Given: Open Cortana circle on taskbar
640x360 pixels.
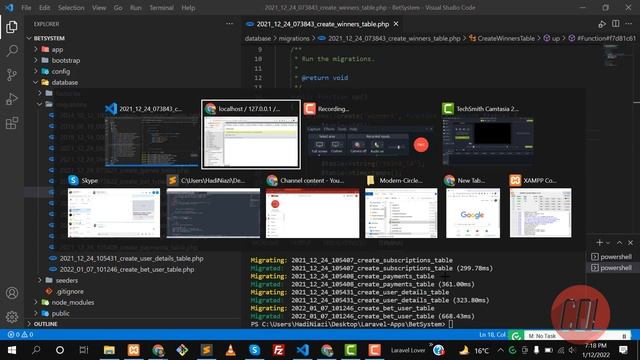Looking at the screenshot, I should click(60, 350).
